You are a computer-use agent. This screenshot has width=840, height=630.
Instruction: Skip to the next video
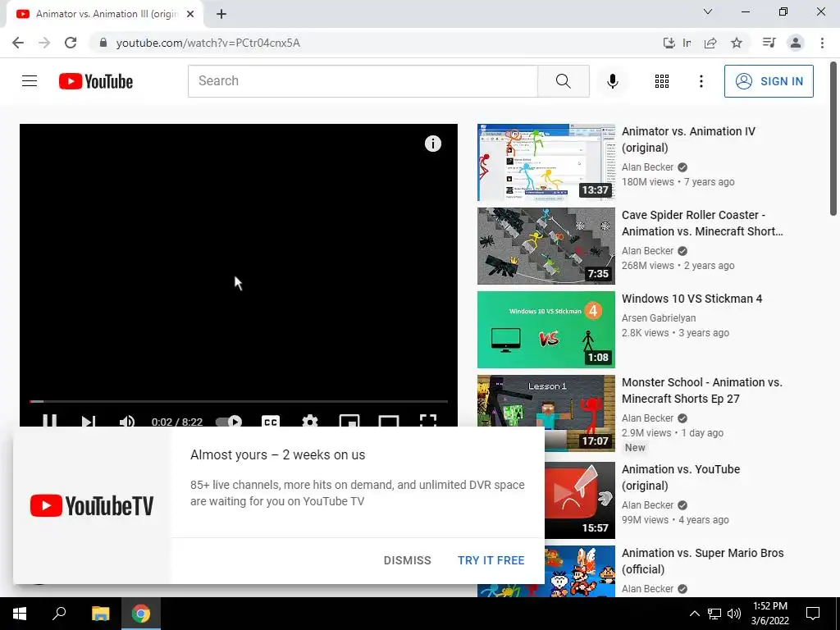click(x=89, y=421)
